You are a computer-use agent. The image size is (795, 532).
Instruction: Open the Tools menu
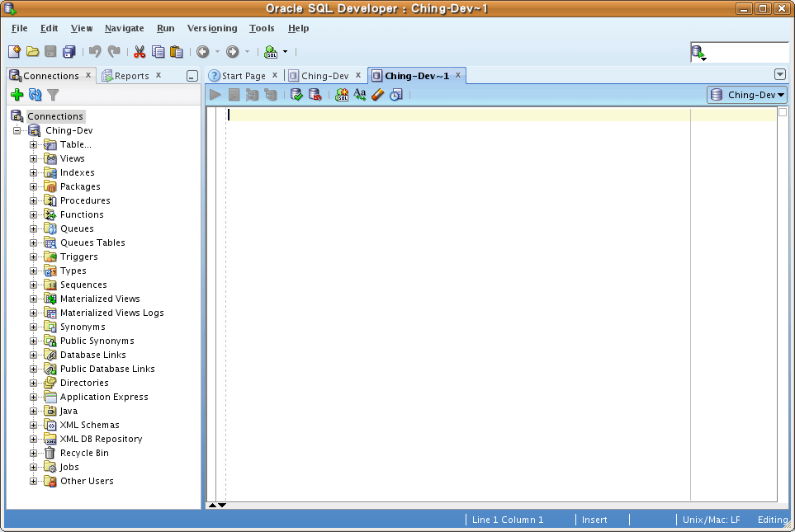pos(262,28)
